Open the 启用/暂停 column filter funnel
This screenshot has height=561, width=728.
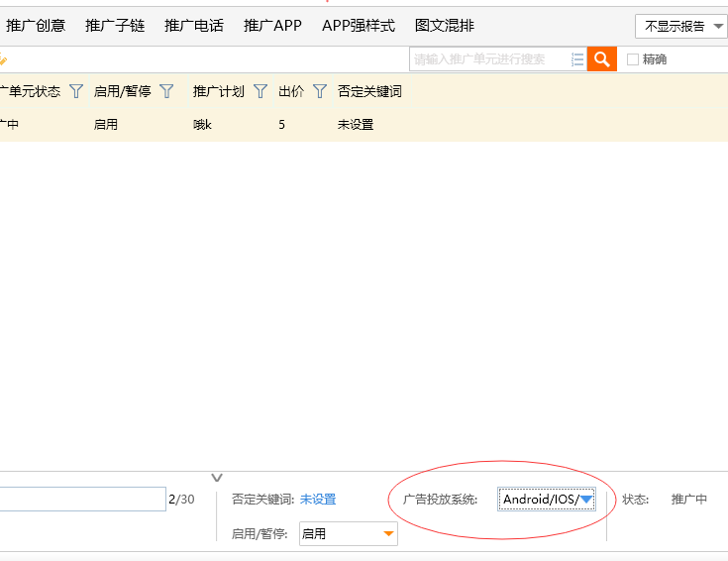pyautogui.click(x=166, y=91)
